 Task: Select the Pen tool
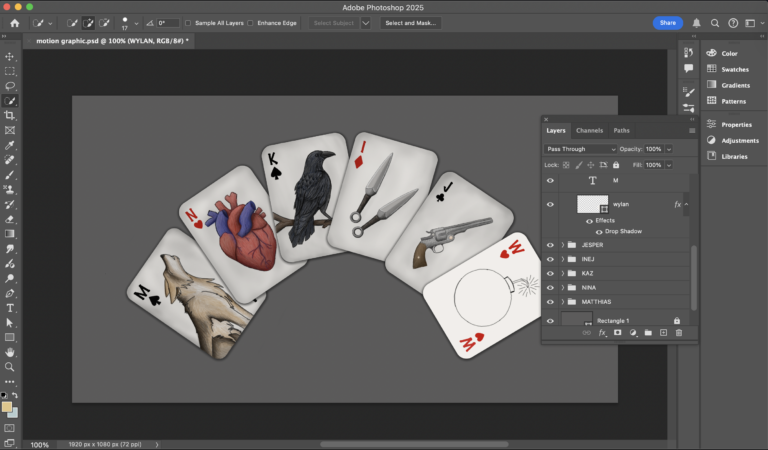(x=10, y=293)
